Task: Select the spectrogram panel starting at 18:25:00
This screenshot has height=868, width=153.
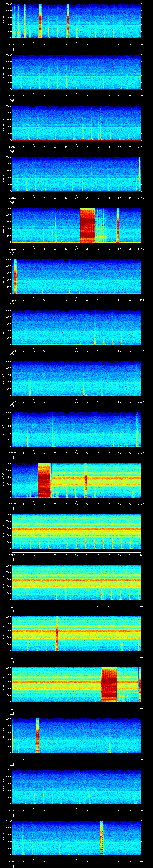Action: [x=77, y=174]
